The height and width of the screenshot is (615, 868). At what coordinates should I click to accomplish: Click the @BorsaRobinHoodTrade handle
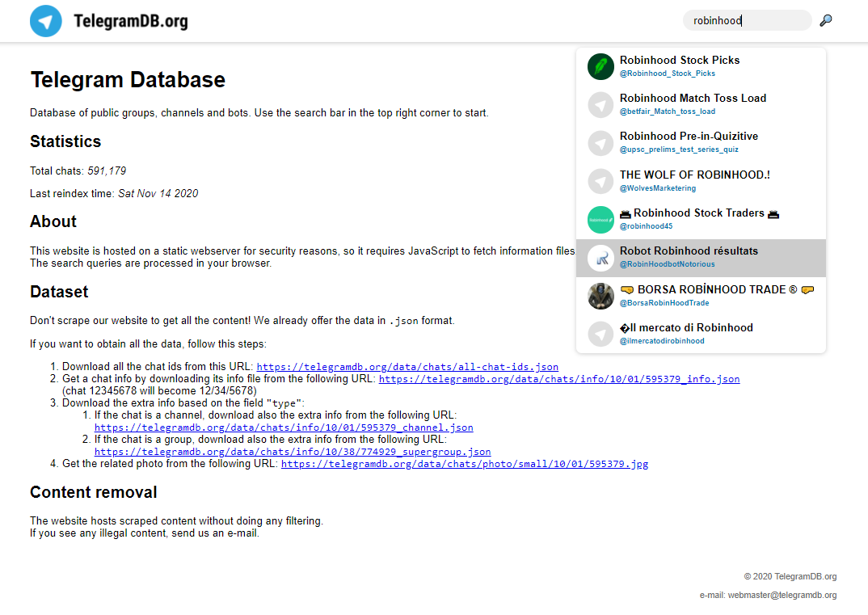tap(664, 303)
